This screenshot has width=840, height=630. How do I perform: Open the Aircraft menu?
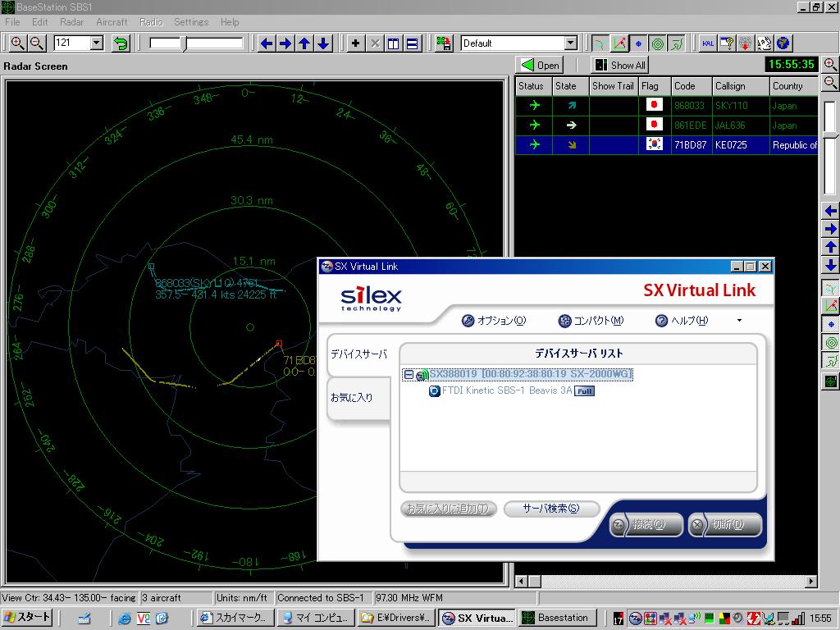(x=112, y=22)
